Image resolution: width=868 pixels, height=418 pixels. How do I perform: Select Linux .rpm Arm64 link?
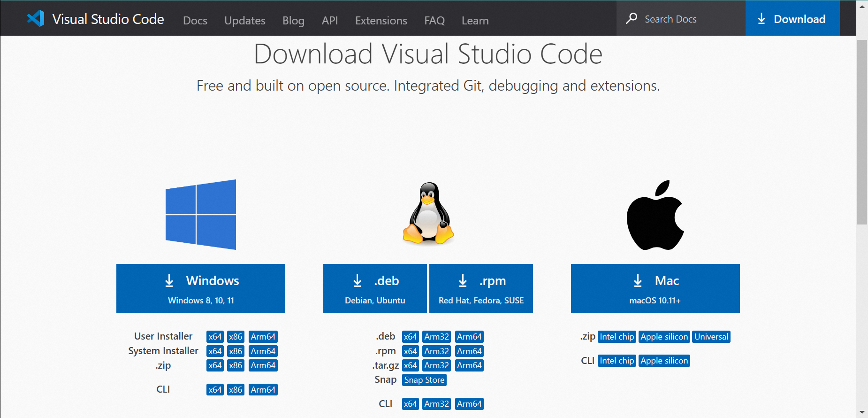tap(469, 351)
